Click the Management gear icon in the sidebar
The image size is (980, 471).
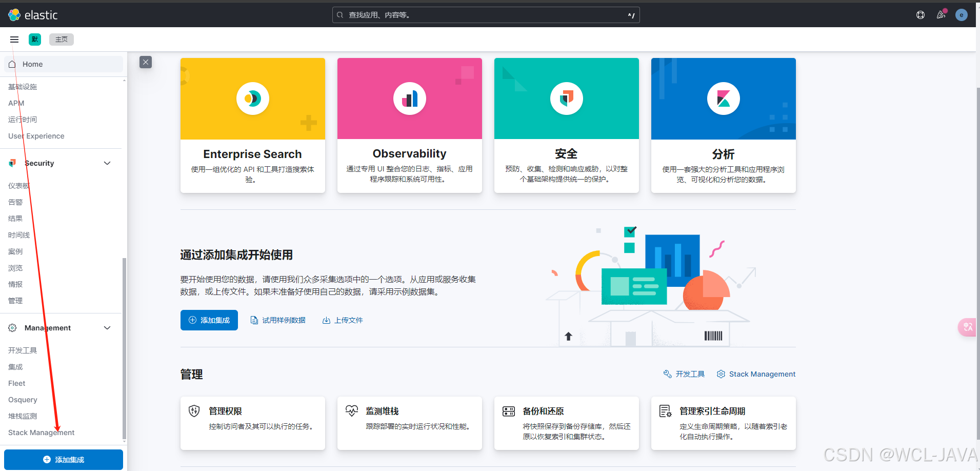click(x=12, y=328)
